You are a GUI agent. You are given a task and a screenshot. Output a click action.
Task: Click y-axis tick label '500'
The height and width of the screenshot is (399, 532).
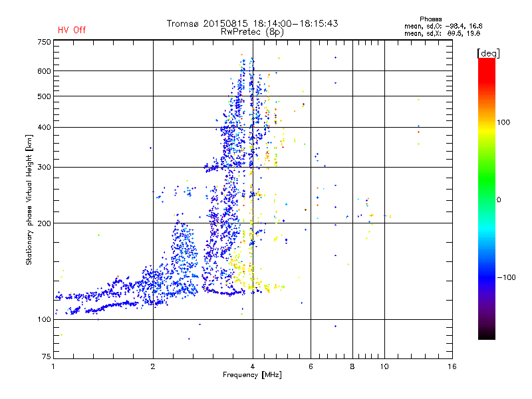point(44,96)
